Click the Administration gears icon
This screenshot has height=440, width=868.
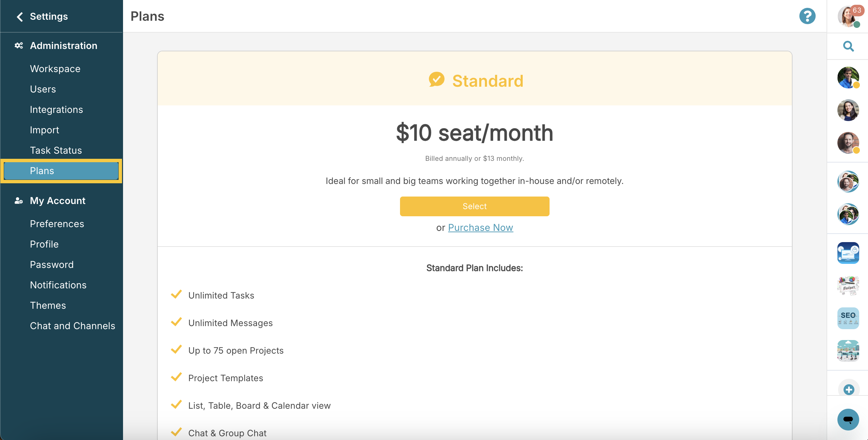tap(19, 46)
